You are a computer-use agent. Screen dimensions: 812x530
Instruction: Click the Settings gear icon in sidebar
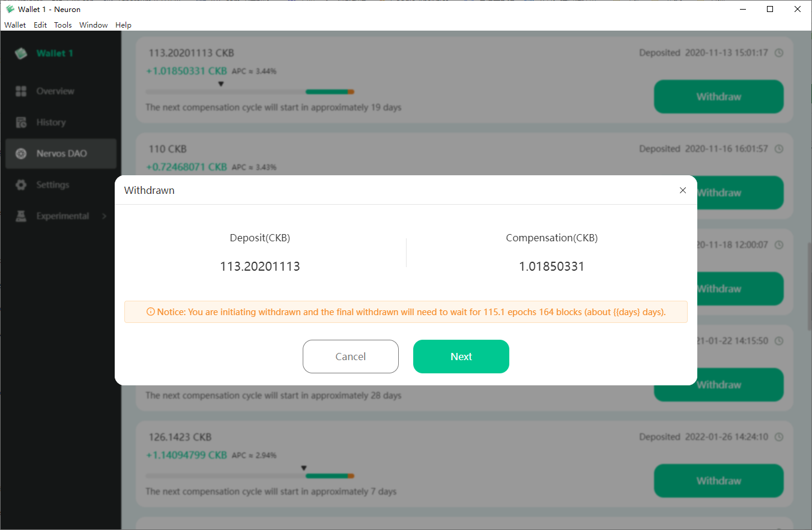point(21,185)
